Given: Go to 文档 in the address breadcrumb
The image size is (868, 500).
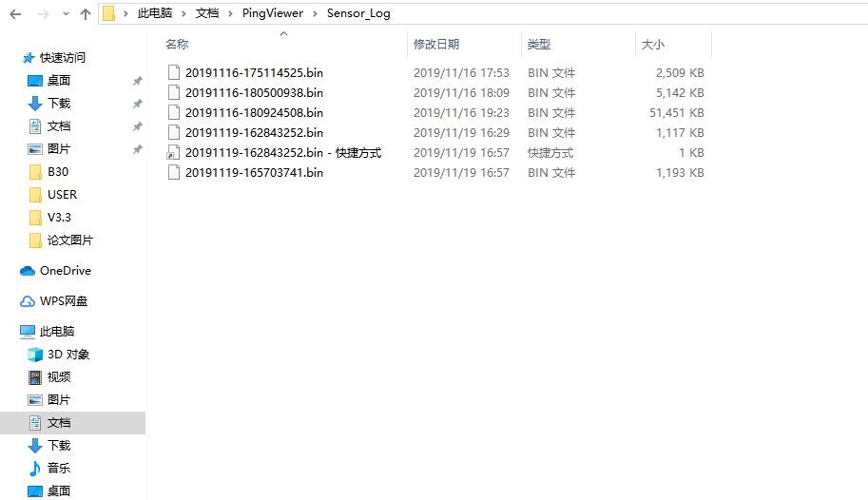Looking at the screenshot, I should [207, 13].
